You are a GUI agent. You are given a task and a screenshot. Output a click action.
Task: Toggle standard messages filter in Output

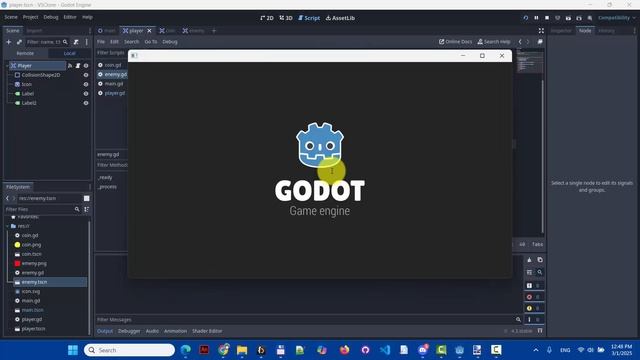coord(533,285)
